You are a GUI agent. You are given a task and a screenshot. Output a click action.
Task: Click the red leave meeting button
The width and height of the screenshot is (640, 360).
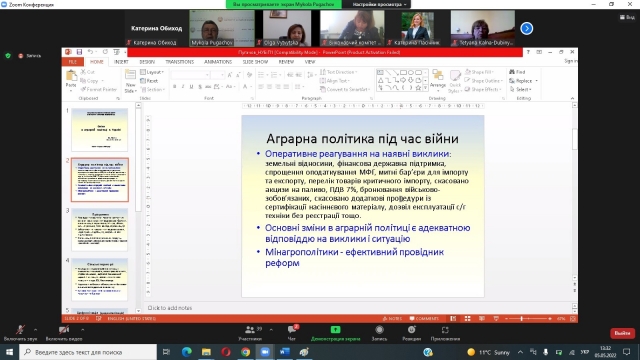point(622,333)
